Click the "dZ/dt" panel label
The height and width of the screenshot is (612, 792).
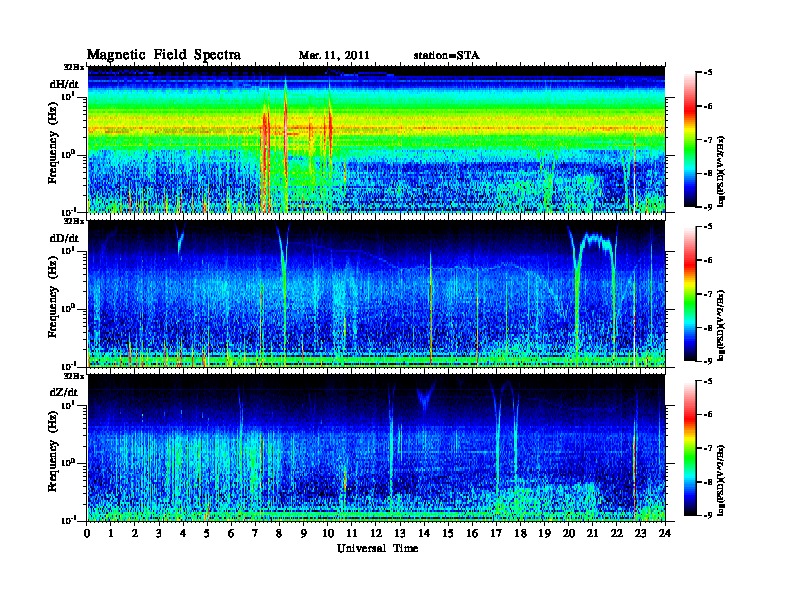pyautogui.click(x=64, y=392)
